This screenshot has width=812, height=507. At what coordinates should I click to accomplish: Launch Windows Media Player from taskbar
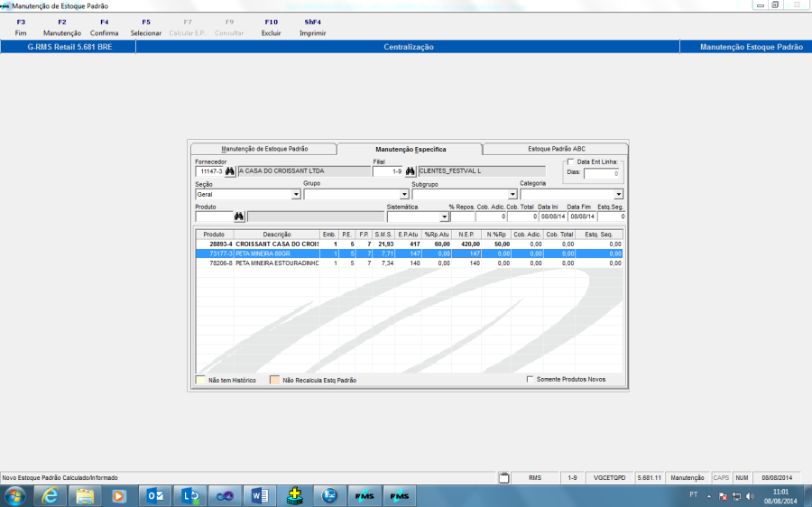(118, 496)
